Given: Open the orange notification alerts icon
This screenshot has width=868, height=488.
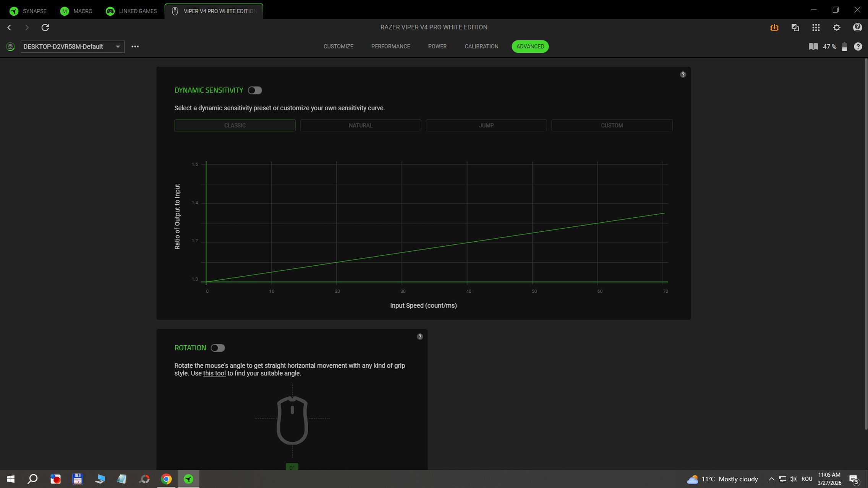Looking at the screenshot, I should coord(774,27).
